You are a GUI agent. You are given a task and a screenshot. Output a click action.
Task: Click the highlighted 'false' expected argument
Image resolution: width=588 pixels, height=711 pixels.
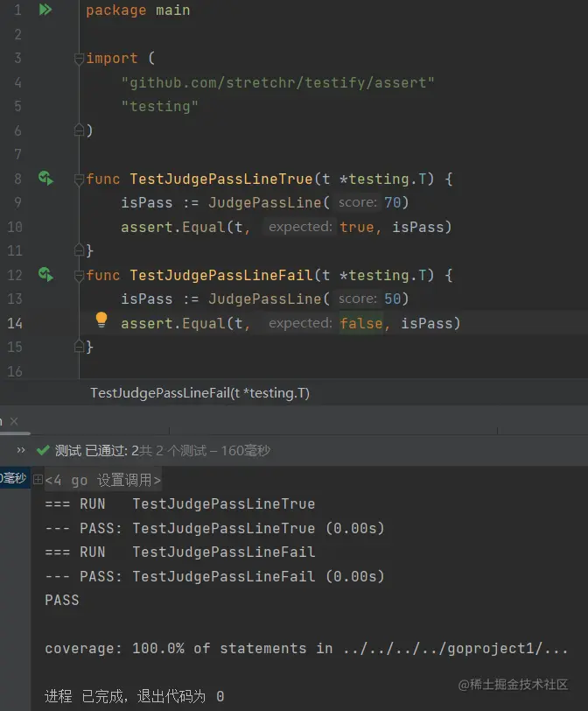click(x=361, y=323)
